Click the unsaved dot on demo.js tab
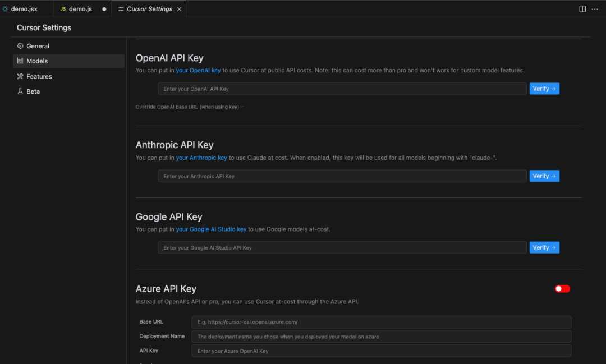The height and width of the screenshot is (364, 606). (x=104, y=10)
